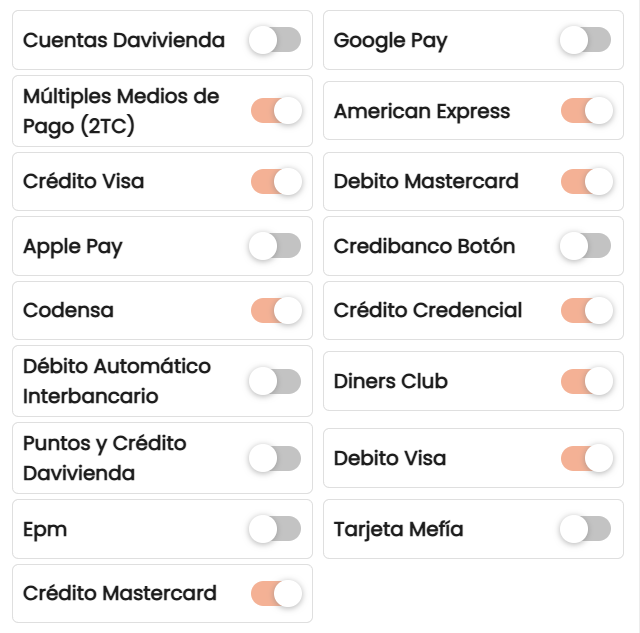640x633 pixels.
Task: Switch off Debito Mastercard toggle
Action: point(587,181)
